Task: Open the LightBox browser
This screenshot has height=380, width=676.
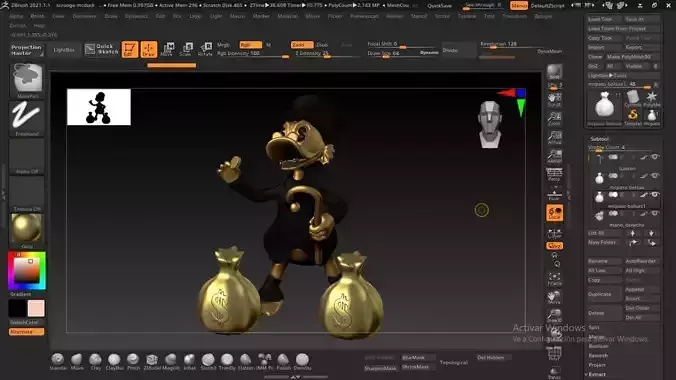Action: [64, 50]
